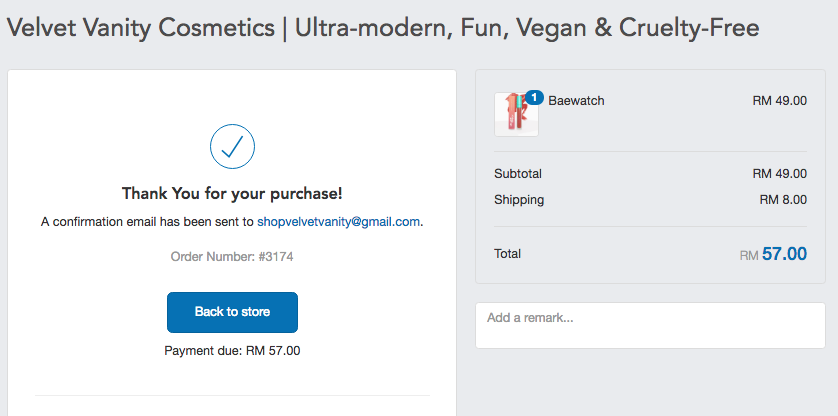Click the blue checkmark confirmation icon
The width and height of the screenshot is (838, 416).
point(232,147)
